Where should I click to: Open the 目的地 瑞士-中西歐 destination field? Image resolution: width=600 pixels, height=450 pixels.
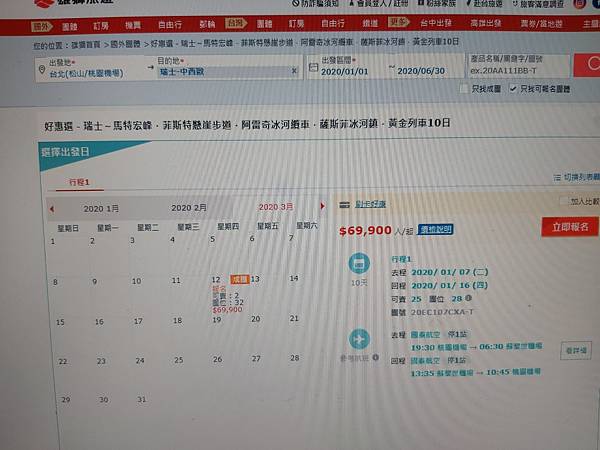point(228,72)
